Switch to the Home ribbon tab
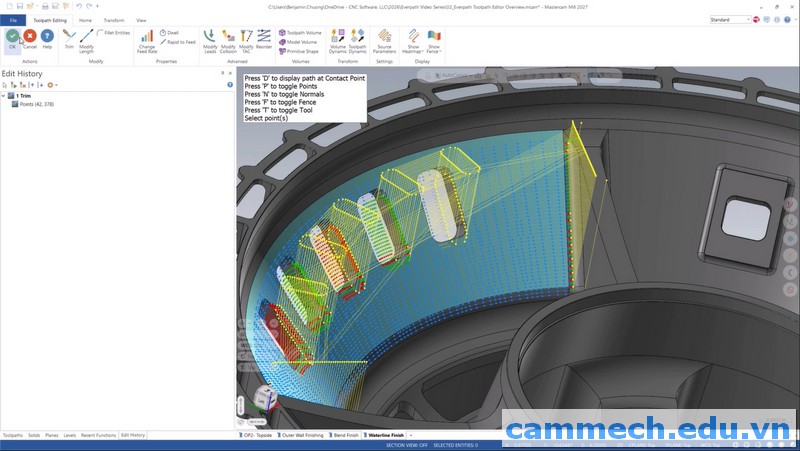The width and height of the screenshot is (800, 451). click(x=85, y=20)
